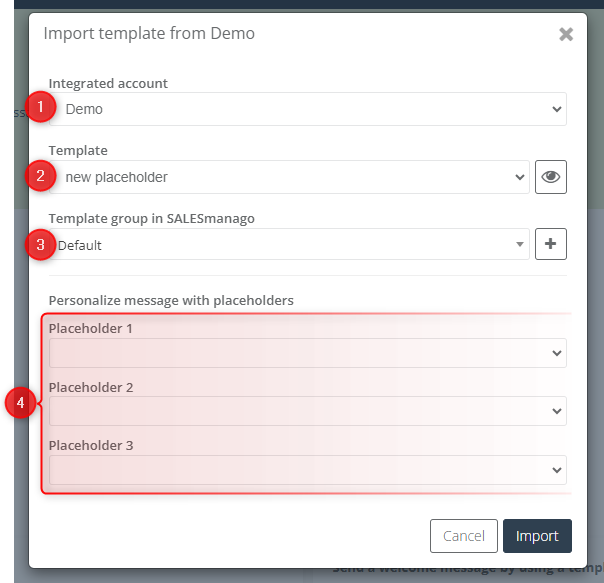
Task: Expand the Placeholder 1 dropdown
Action: point(308,353)
